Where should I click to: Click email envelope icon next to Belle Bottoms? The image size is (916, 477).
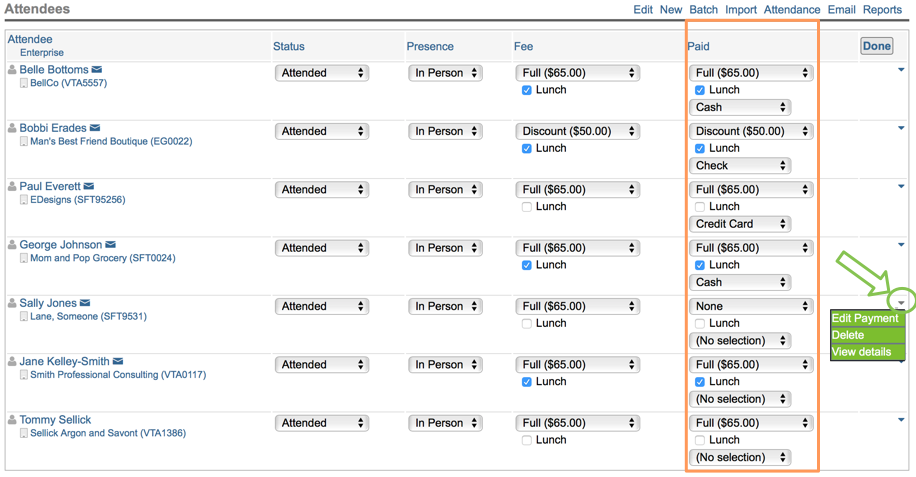[x=97, y=70]
